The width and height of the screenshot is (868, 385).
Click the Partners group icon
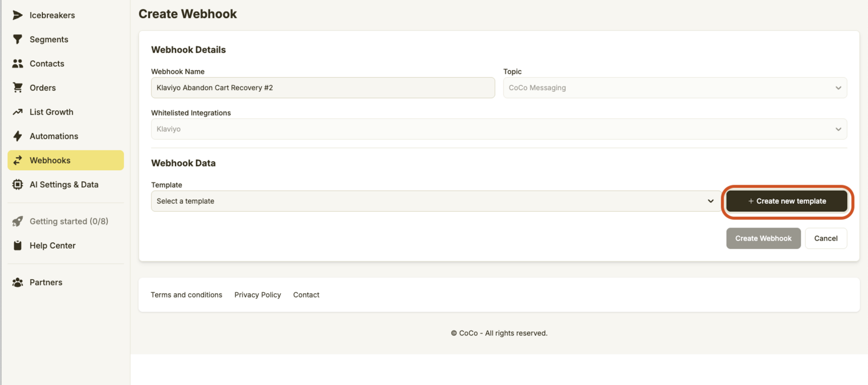(18, 282)
